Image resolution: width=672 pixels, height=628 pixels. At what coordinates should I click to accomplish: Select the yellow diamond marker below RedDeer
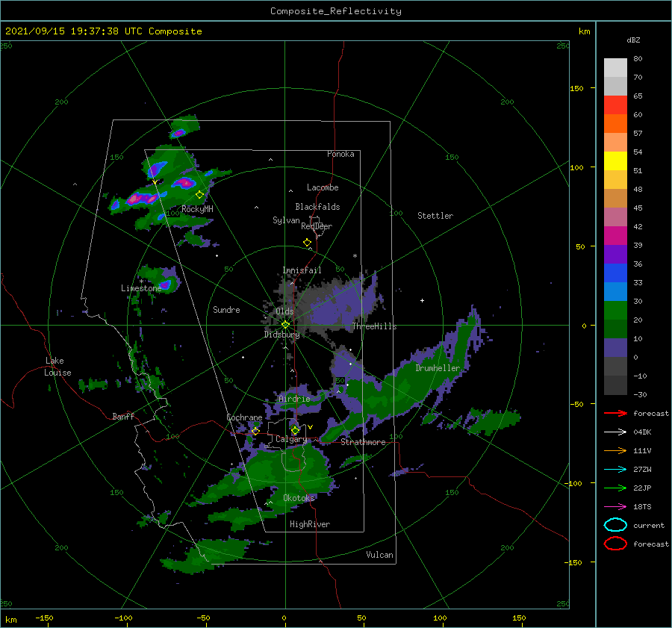[308, 243]
